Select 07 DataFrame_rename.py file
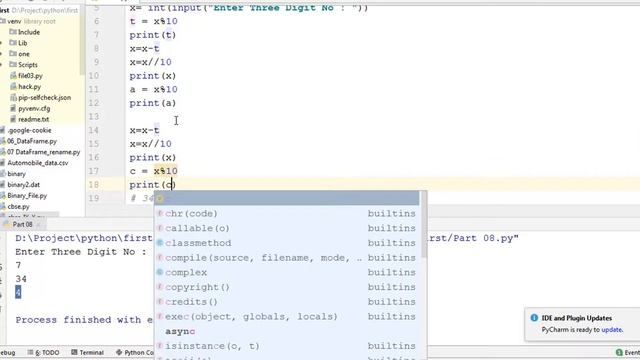Viewport: 640px width, 360px height. [43, 152]
